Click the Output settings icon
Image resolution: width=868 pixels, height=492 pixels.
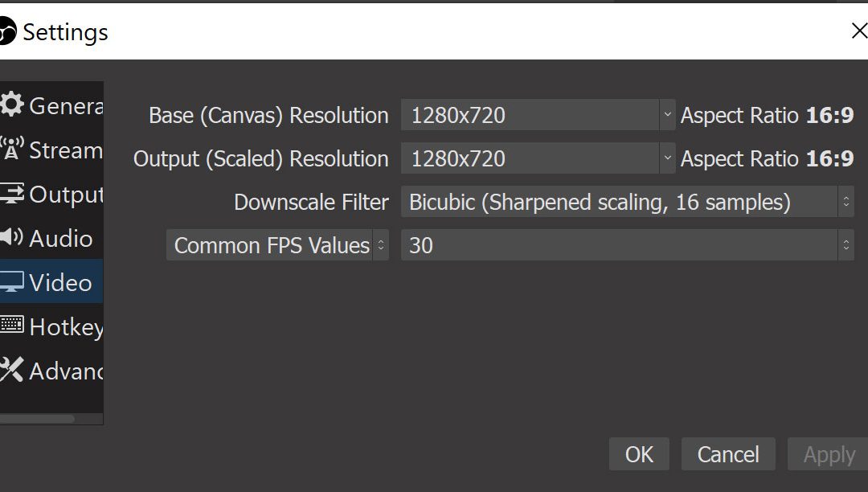click(11, 194)
